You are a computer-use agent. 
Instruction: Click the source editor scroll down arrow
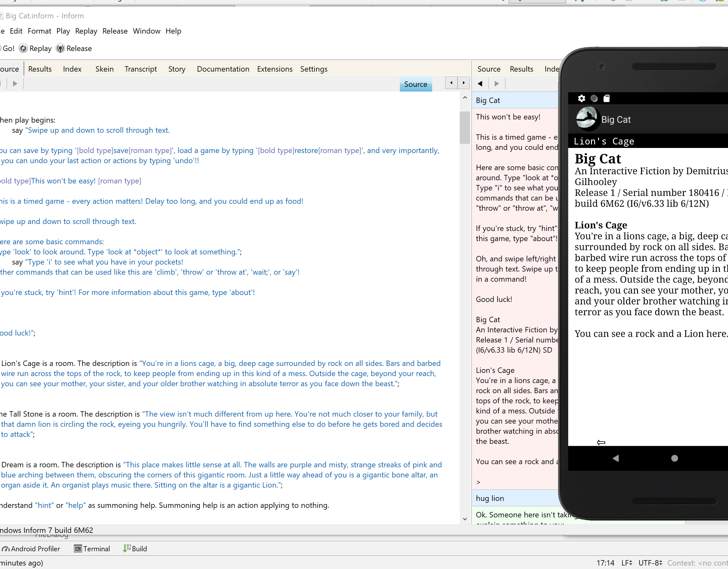point(465,519)
